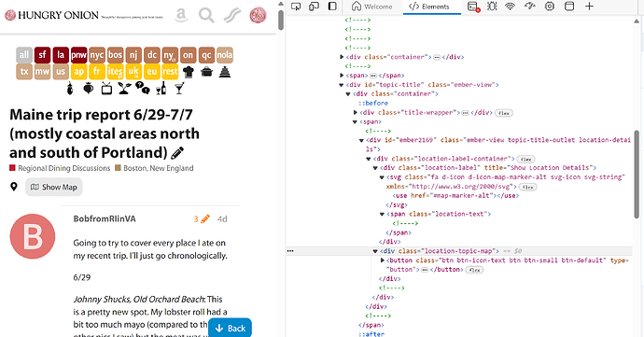Click the yellow 'fr' tag swatch
Viewport: 644px width, 337px height.
(97, 72)
